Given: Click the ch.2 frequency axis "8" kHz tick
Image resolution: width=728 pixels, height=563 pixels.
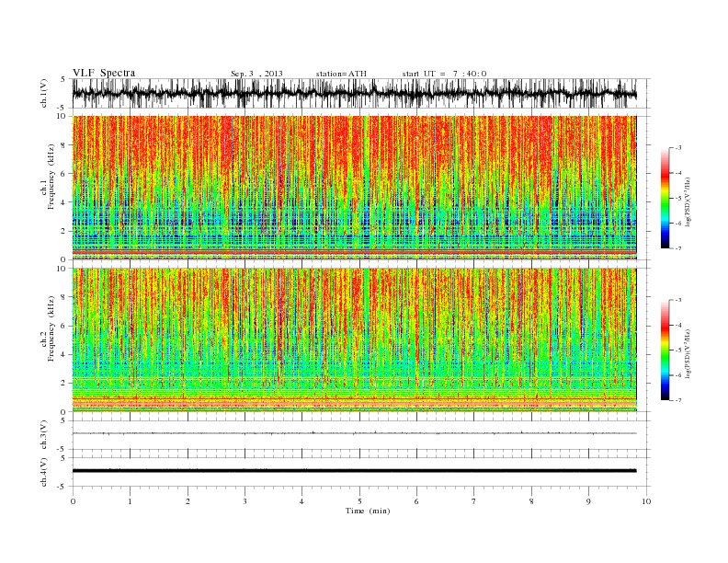Looking at the screenshot, I should (x=63, y=297).
